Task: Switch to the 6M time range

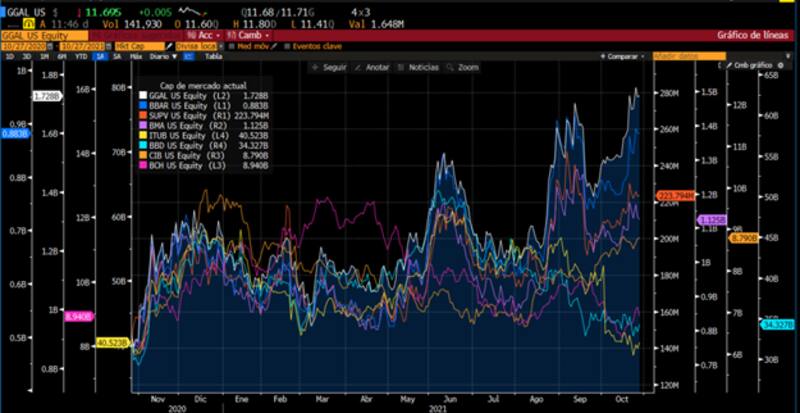Action: coord(62,56)
